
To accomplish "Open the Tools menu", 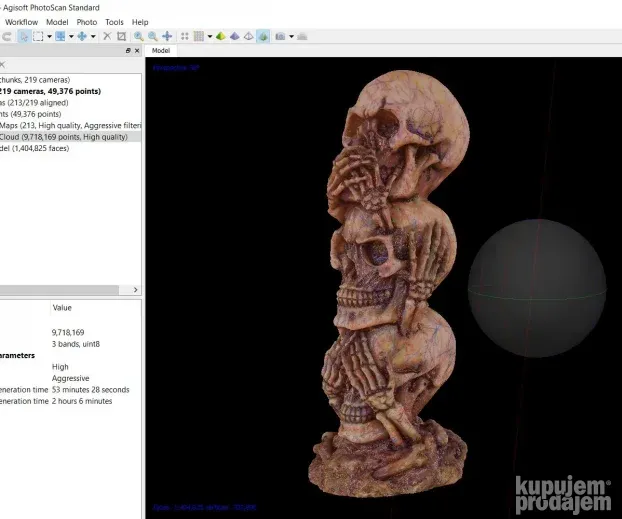I will coord(114,22).
